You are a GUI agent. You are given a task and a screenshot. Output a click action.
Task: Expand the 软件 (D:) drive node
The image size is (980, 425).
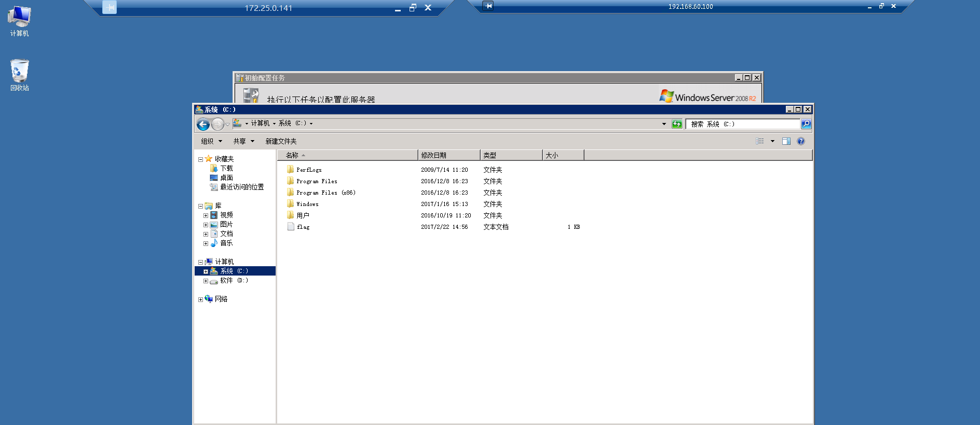[x=206, y=281]
